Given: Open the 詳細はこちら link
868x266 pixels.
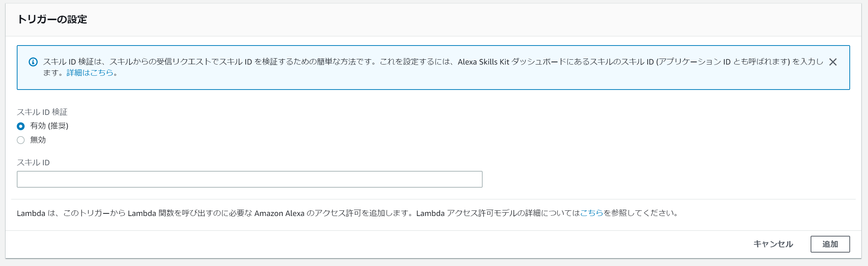Looking at the screenshot, I should point(90,73).
